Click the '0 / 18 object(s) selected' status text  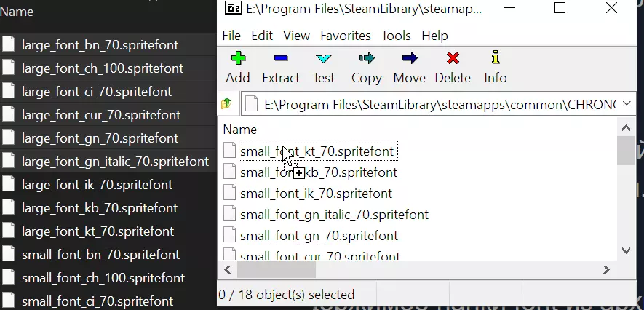286,295
